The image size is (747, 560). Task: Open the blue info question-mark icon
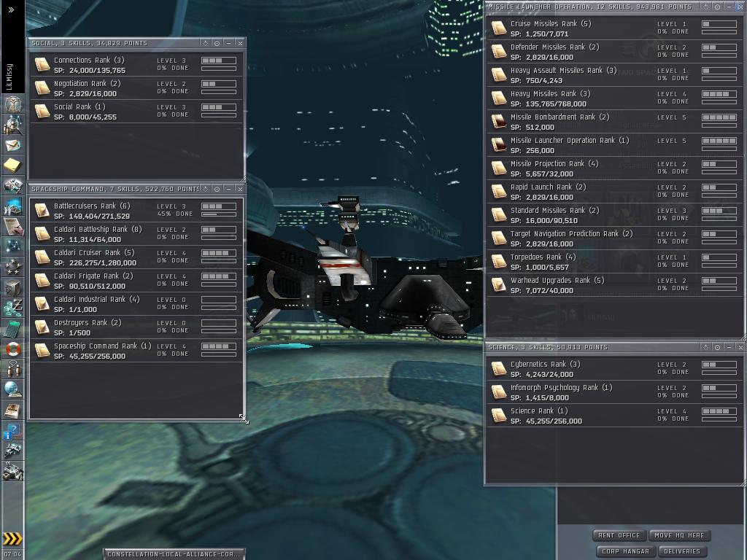(x=12, y=431)
